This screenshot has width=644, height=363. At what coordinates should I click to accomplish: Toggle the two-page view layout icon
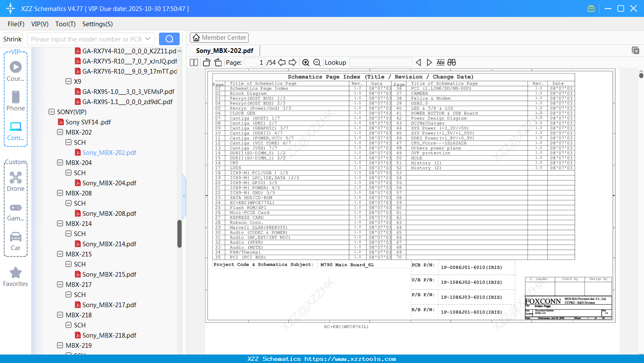[194, 63]
